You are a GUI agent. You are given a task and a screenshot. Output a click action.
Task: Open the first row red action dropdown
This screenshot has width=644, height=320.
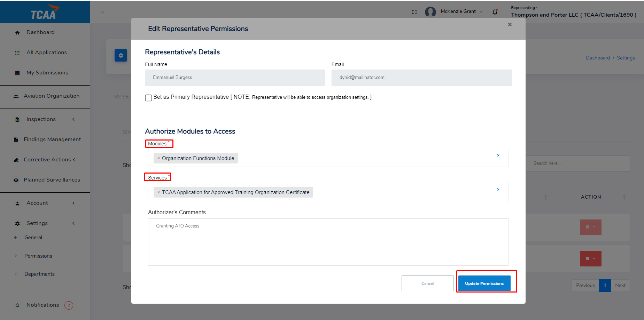tap(591, 227)
